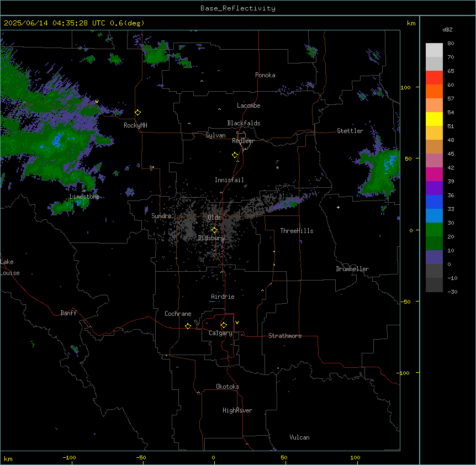Select the white caret marker west of Lacombe
Viewport: 476px width, 465px height.
pyautogui.click(x=219, y=109)
